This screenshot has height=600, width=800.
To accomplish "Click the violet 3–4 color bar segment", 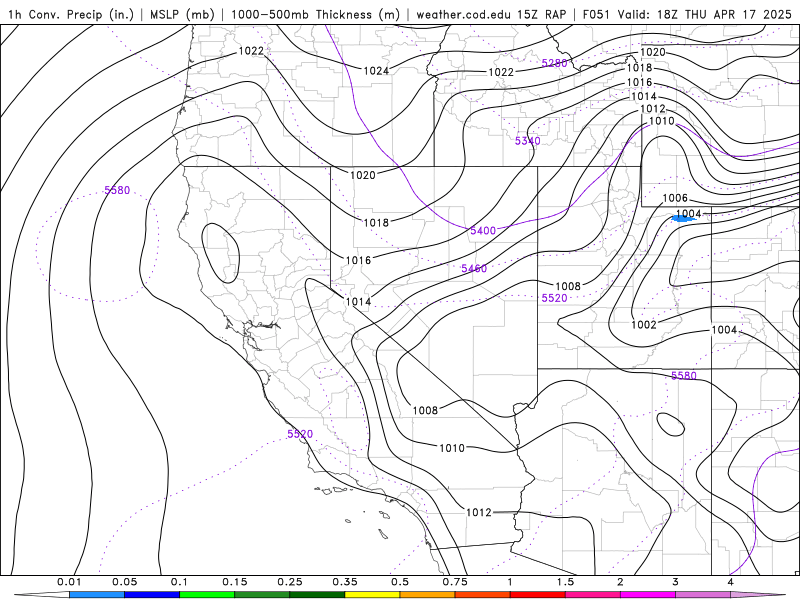I will coord(703,595).
